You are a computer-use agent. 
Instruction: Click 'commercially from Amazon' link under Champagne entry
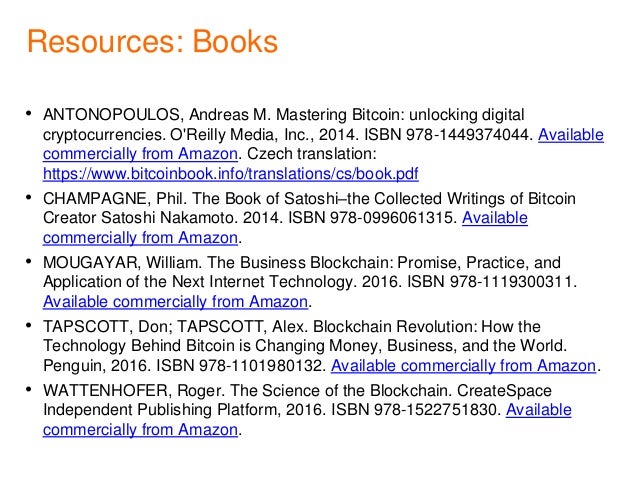[140, 238]
